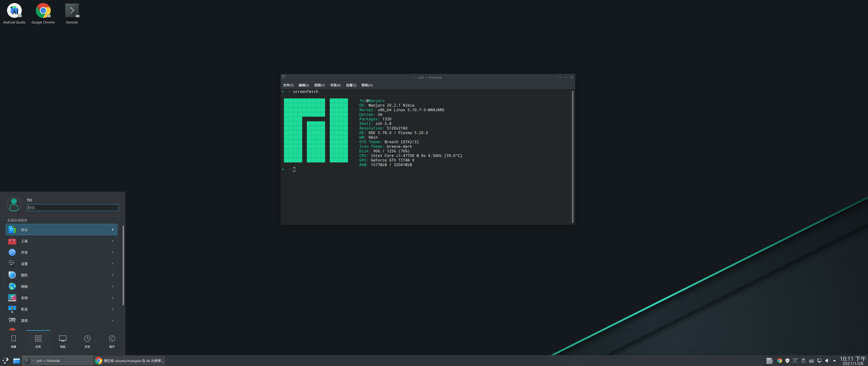Focus the 搜索 search field in the launcher
Viewport: 868px width, 366px height.
point(73,207)
